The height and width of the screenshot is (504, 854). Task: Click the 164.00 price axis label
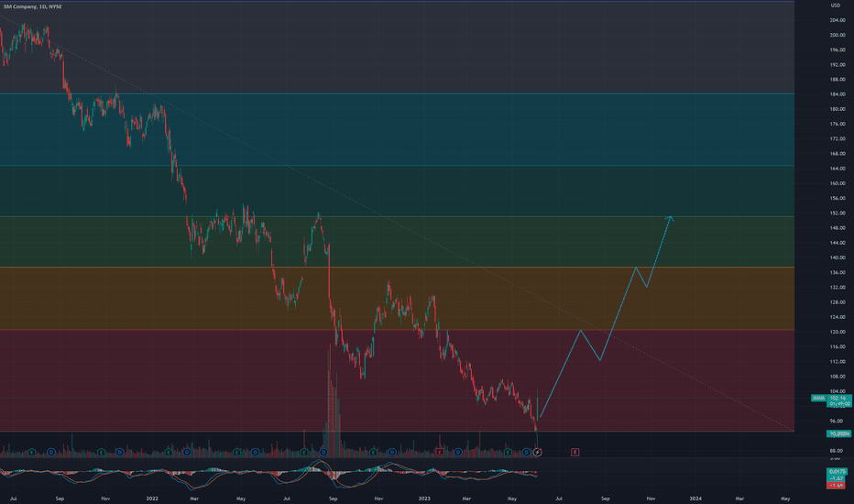[x=838, y=169]
